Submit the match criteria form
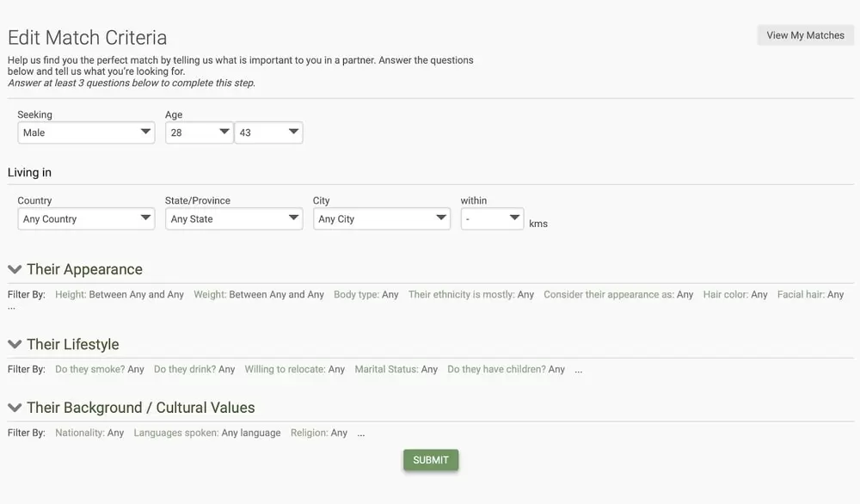 431,460
